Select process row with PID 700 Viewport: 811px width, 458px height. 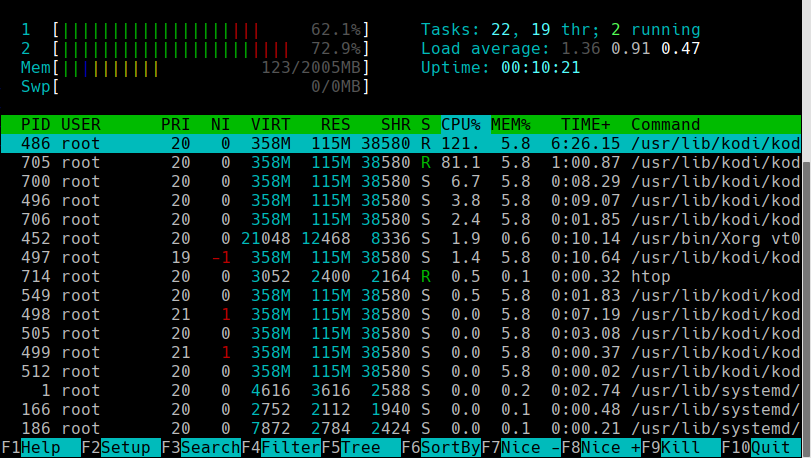click(401, 181)
